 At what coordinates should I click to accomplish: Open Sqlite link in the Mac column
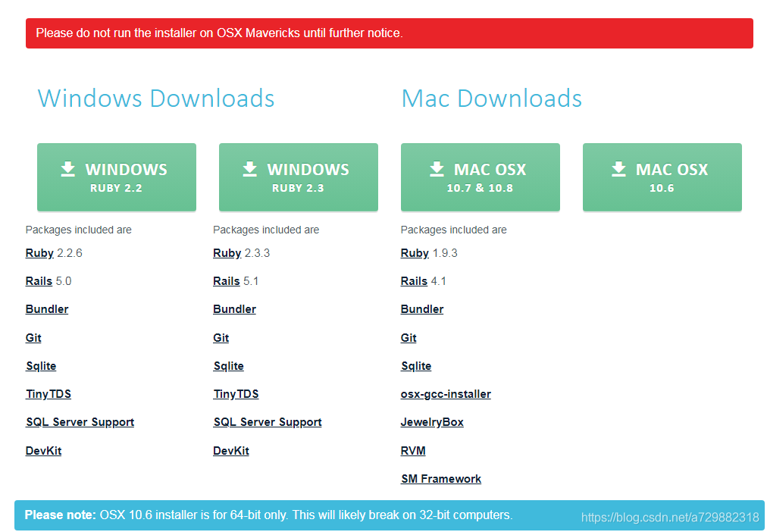point(416,366)
